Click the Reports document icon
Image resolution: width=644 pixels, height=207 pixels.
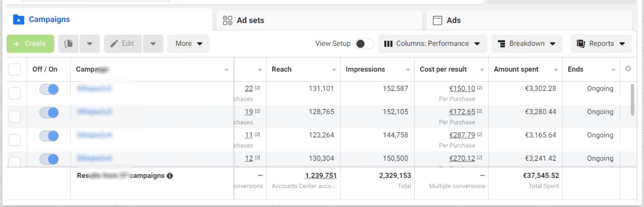click(580, 44)
